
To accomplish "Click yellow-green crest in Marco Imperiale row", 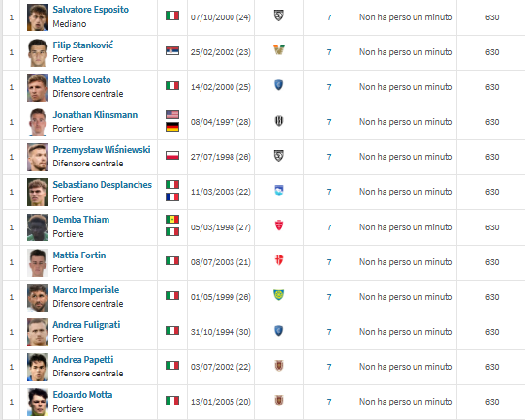I will (279, 295).
